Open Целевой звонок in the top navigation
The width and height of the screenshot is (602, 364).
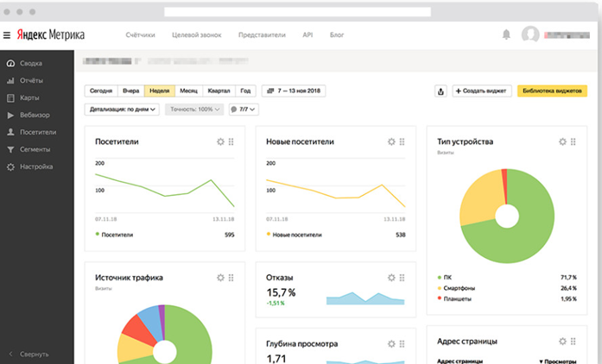click(197, 35)
